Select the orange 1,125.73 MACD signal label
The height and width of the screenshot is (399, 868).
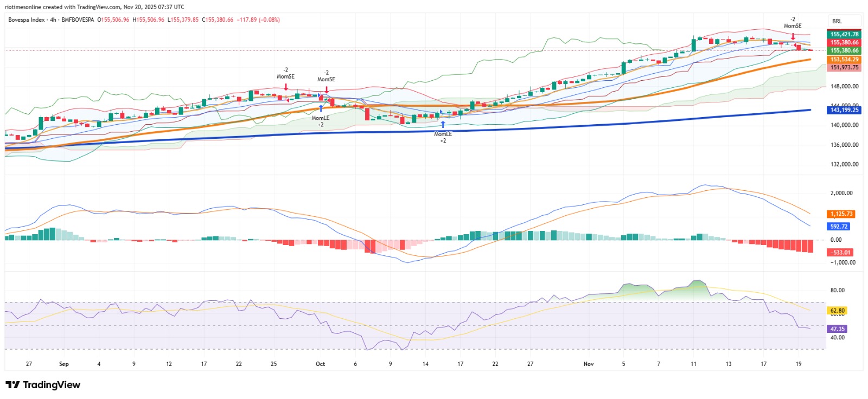pos(841,214)
